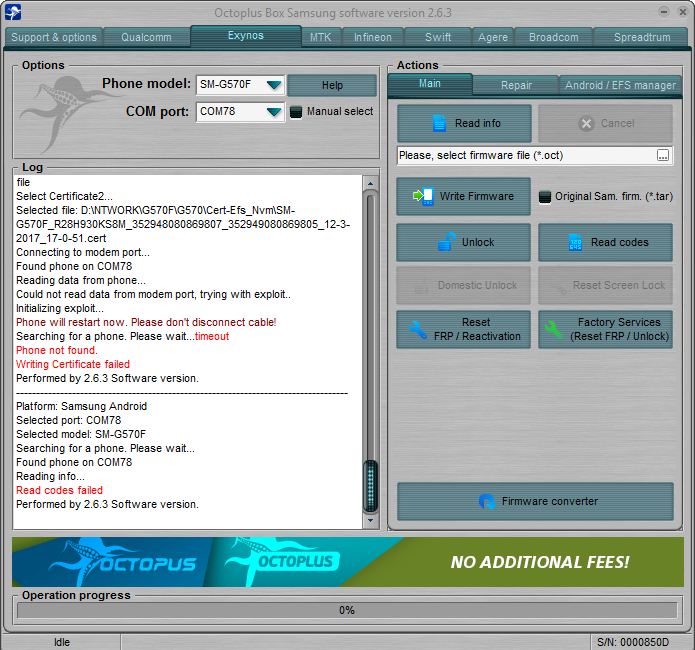
Task: Open the Android / EFS manager tab
Action: click(621, 85)
